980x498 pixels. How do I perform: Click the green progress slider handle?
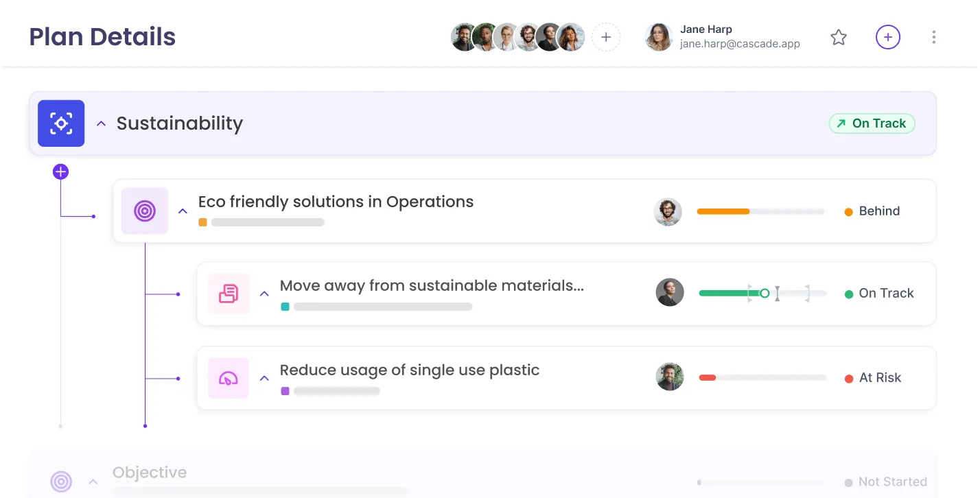pyautogui.click(x=765, y=294)
